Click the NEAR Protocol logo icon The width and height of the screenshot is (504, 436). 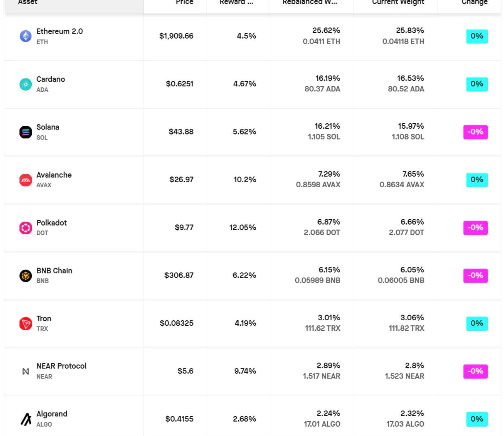pyautogui.click(x=25, y=371)
